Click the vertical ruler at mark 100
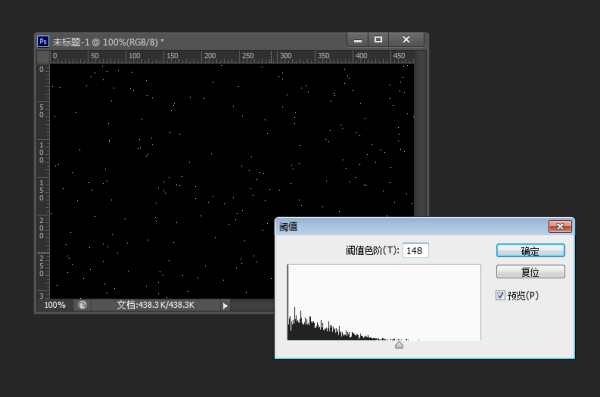Screen dimensions: 600x397 point(42,152)
